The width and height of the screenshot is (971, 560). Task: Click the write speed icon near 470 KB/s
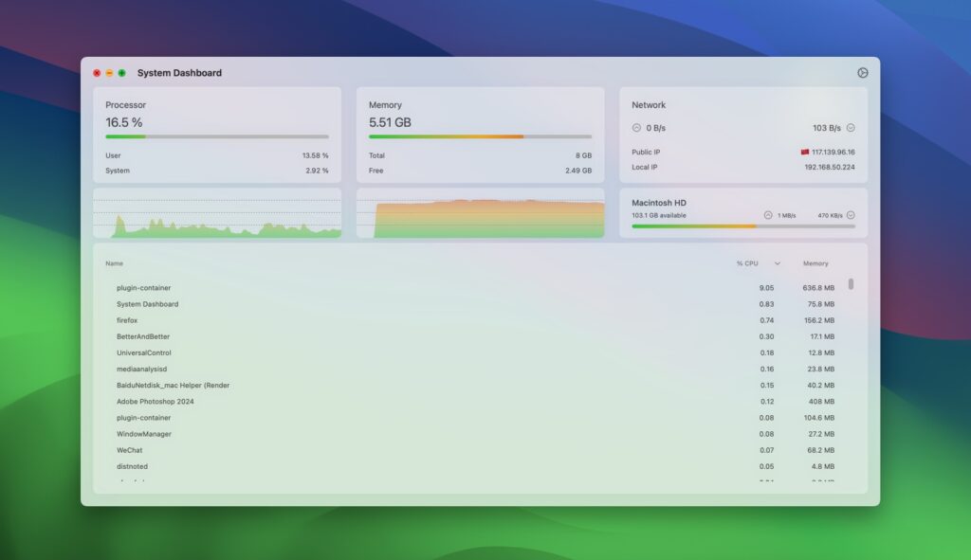tap(852, 214)
